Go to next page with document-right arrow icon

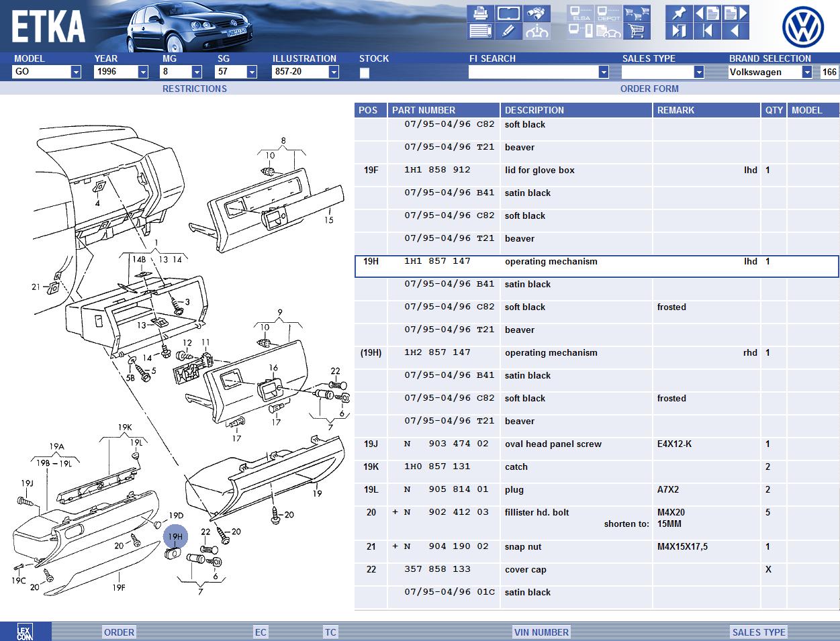pyautogui.click(x=735, y=13)
